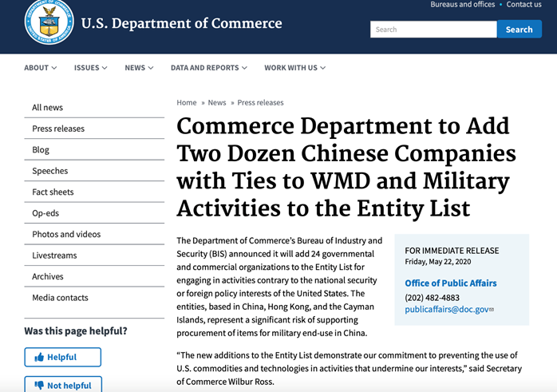This screenshot has width=557, height=392.
Task: Click the Department of Commerce seal logo
Action: 49,20
